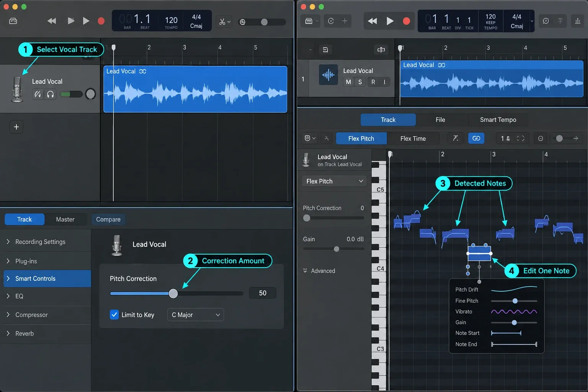Open the Smart Tempo tab
Image resolution: width=588 pixels, height=392 pixels.
point(498,120)
